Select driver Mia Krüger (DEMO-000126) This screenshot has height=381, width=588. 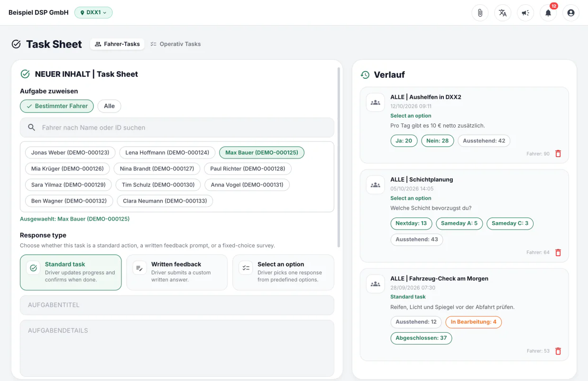tap(67, 168)
